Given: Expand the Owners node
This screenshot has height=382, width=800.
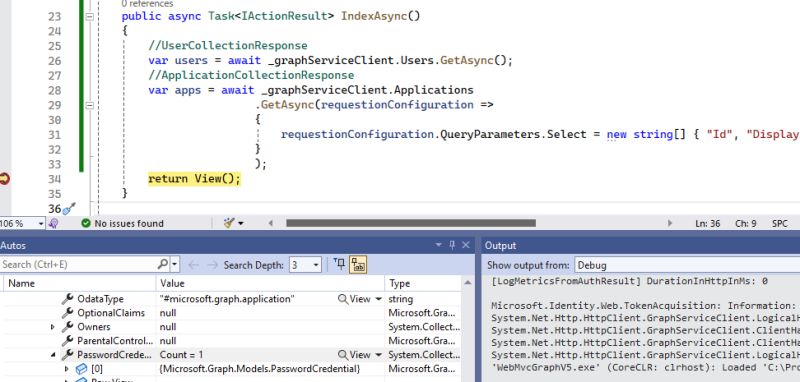Looking at the screenshot, I should 53,327.
